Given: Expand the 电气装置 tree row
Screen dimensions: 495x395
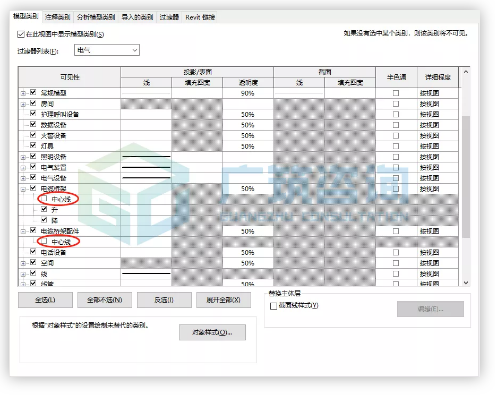Looking at the screenshot, I should pos(23,168).
